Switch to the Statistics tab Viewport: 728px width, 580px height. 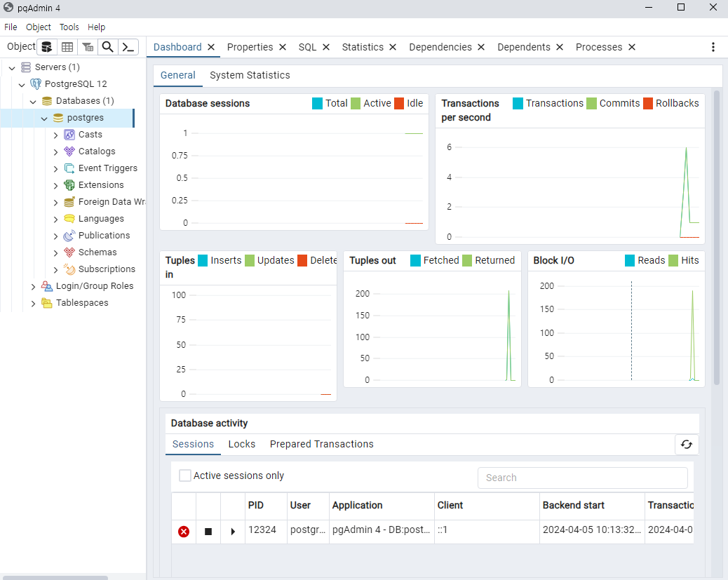[x=363, y=47]
